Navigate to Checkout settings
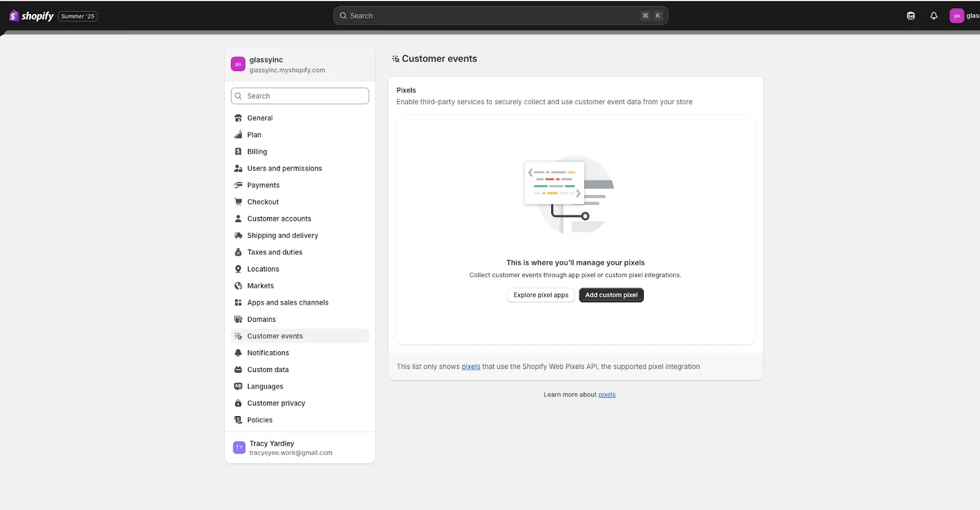The height and width of the screenshot is (510, 980). pyautogui.click(x=300, y=202)
